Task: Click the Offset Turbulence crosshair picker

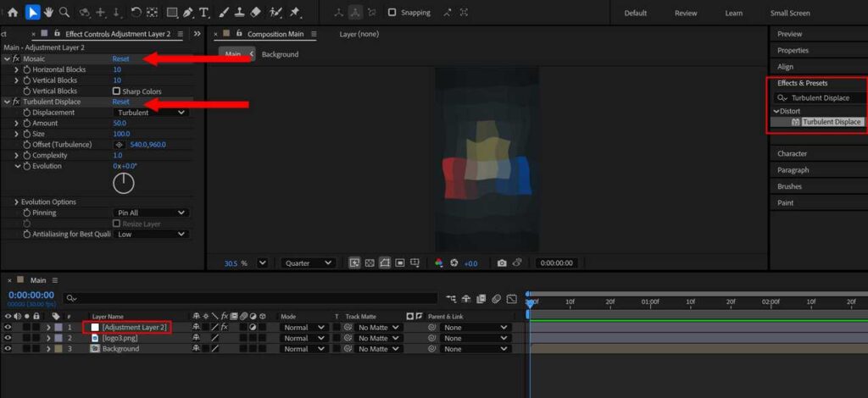Action: [x=119, y=145]
